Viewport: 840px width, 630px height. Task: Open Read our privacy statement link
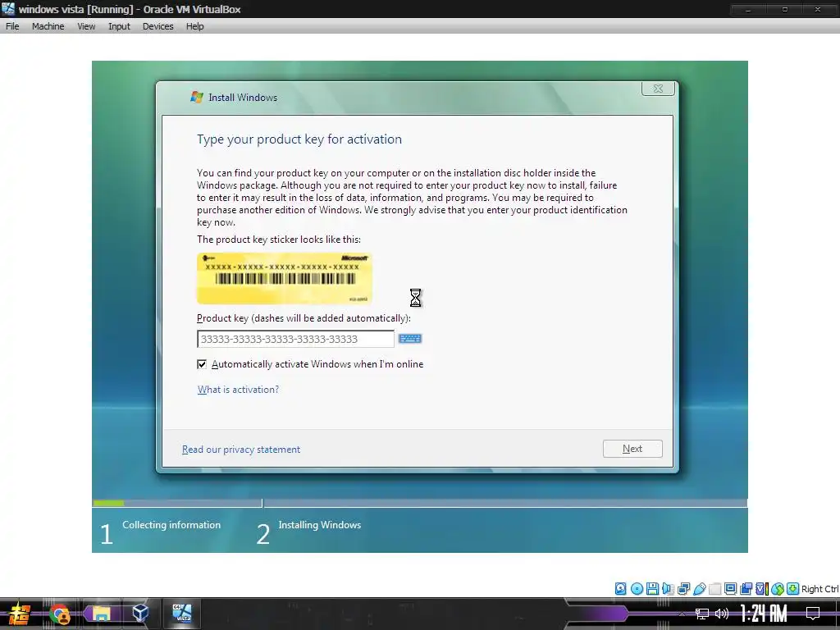tap(241, 450)
